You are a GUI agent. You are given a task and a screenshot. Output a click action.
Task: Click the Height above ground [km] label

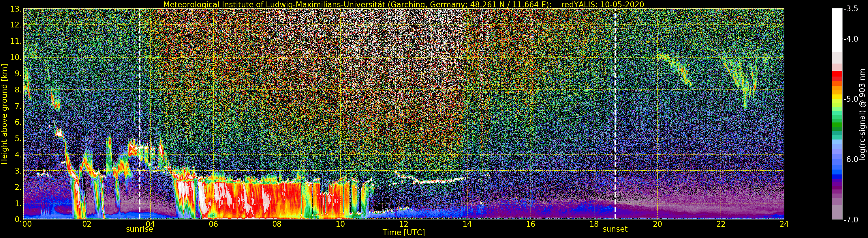pos(4,114)
